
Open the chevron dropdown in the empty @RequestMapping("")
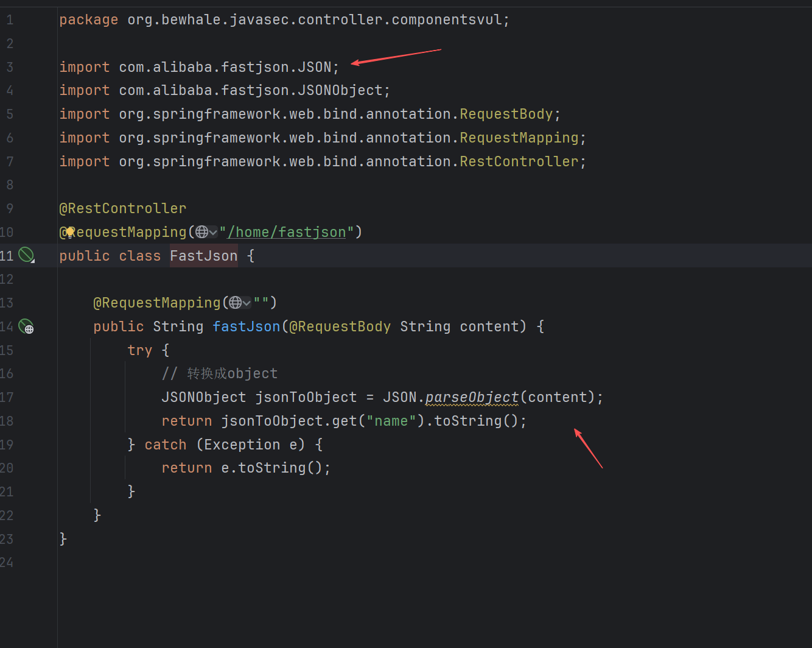247,303
